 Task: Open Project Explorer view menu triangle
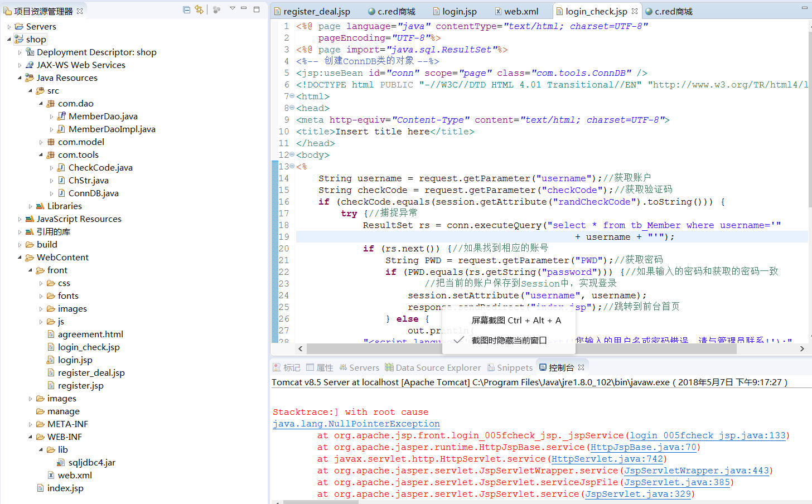(233, 8)
